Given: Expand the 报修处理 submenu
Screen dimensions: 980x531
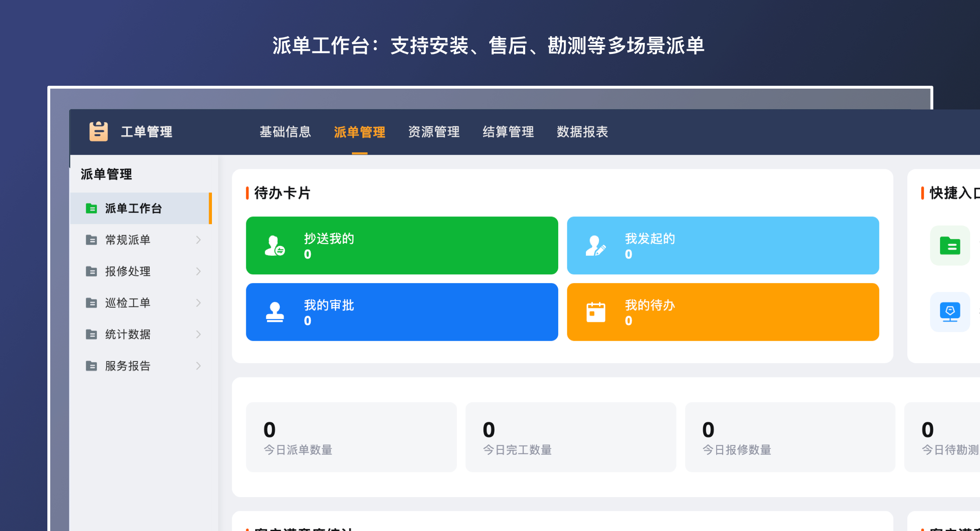Looking at the screenshot, I should tap(199, 271).
